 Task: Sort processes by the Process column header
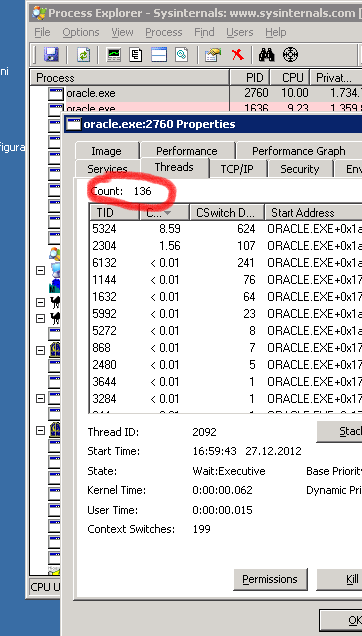(129, 77)
